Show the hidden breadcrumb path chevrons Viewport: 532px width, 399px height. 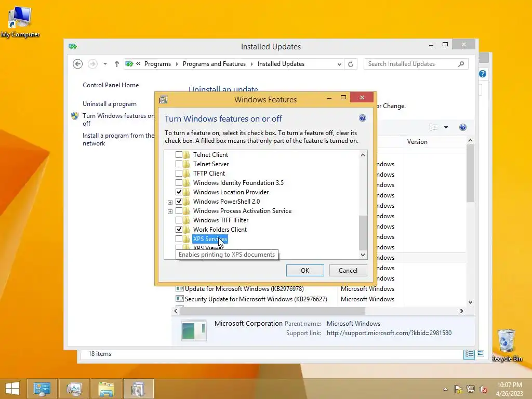138,63
